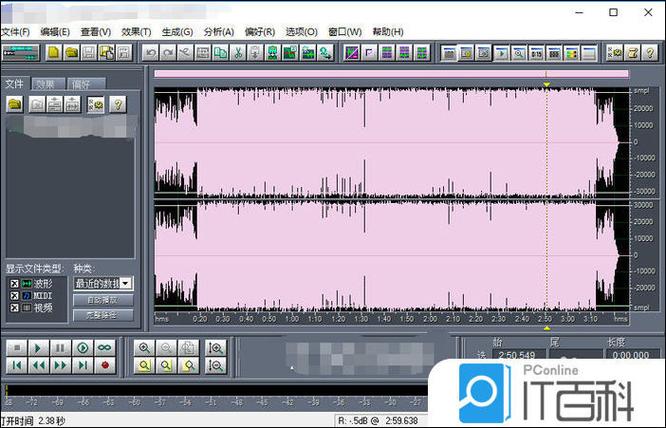Click the Stop playback button
The image size is (666, 428).
(15, 348)
